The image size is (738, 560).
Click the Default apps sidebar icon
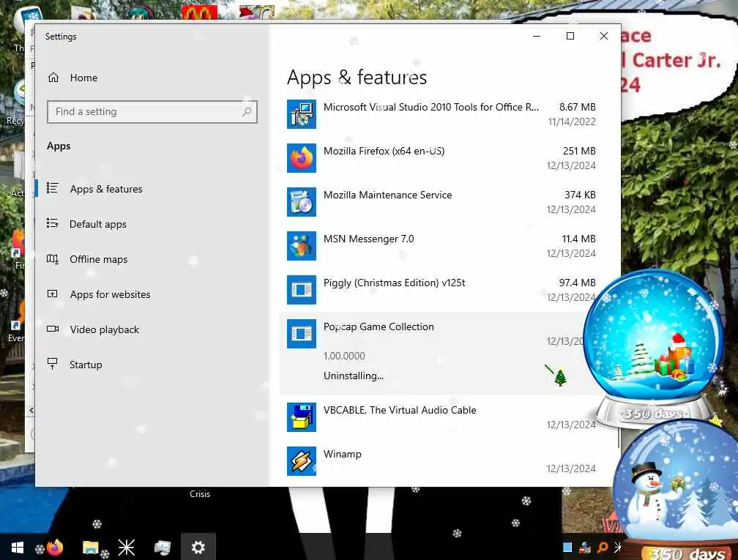coord(52,223)
